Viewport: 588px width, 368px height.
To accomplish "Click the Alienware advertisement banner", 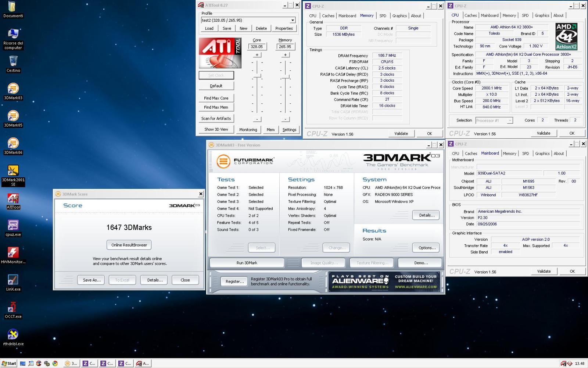I will (x=384, y=282).
